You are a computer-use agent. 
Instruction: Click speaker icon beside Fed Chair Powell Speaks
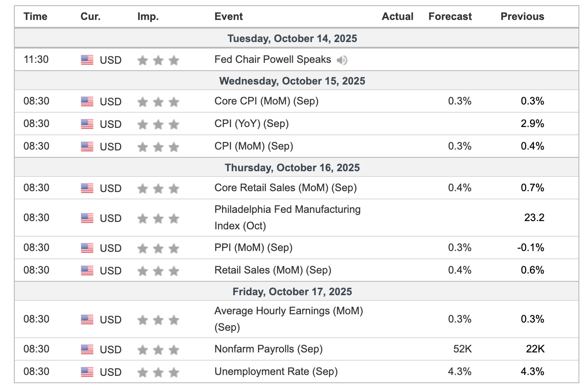[342, 60]
